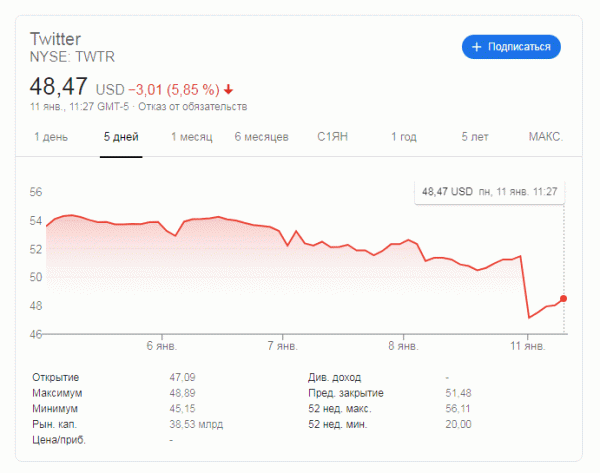Click the 8 янв. date marker

pyautogui.click(x=402, y=346)
